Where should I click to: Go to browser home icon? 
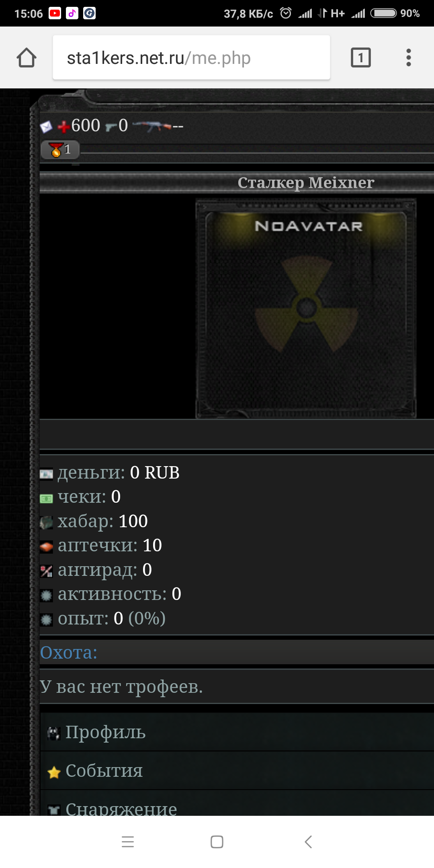pyautogui.click(x=27, y=57)
